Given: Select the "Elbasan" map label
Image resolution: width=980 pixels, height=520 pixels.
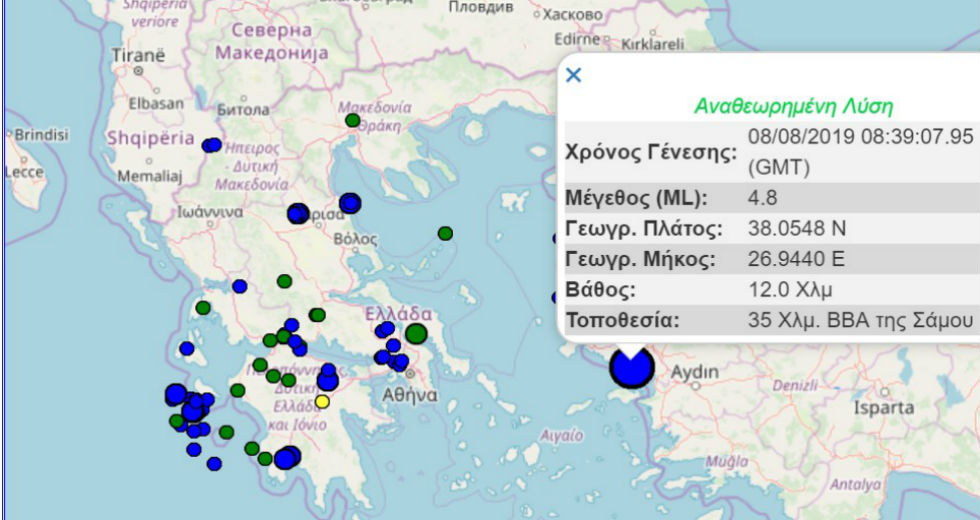Looking at the screenshot, I should [156, 103].
